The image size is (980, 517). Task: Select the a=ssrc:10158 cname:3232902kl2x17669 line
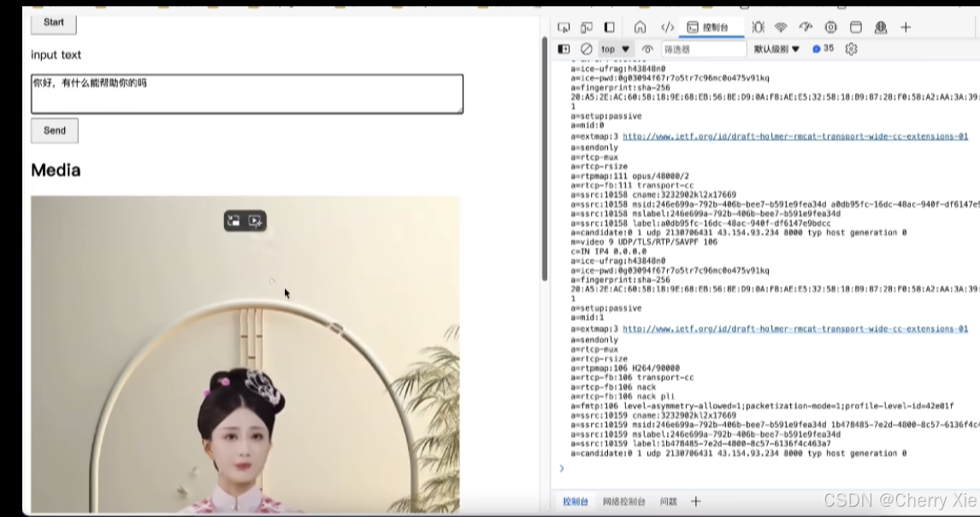(653, 194)
